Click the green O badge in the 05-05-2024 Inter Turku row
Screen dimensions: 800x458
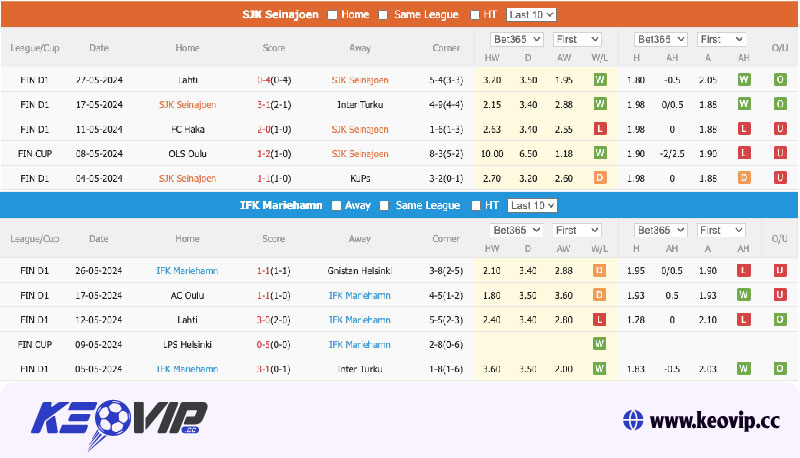click(x=779, y=369)
